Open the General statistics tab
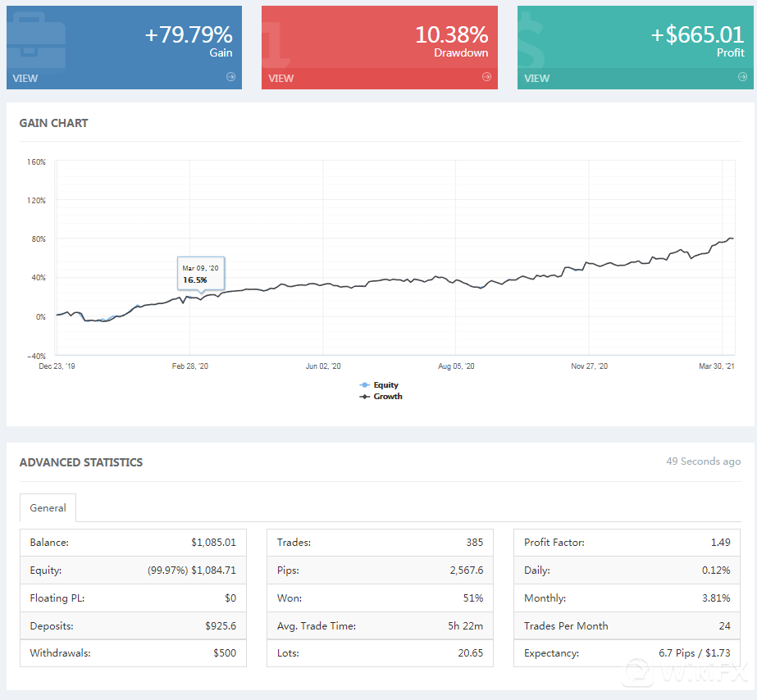The image size is (757, 700). pos(48,508)
